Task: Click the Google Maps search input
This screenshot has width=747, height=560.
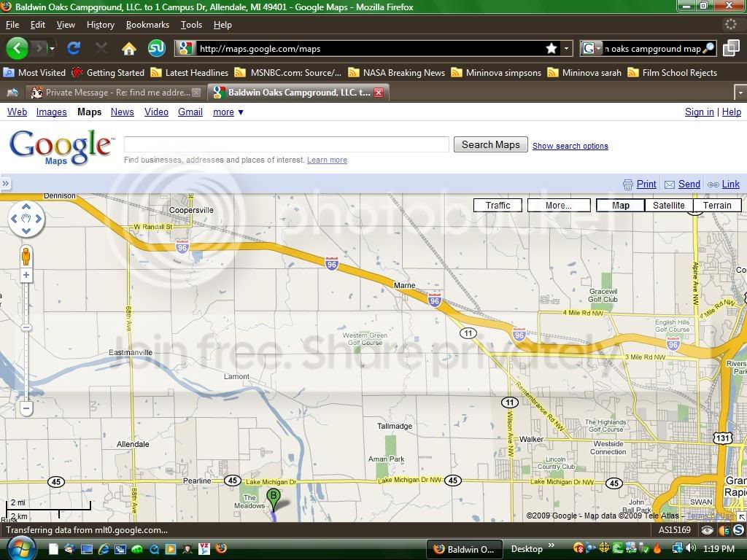Action: [286, 144]
